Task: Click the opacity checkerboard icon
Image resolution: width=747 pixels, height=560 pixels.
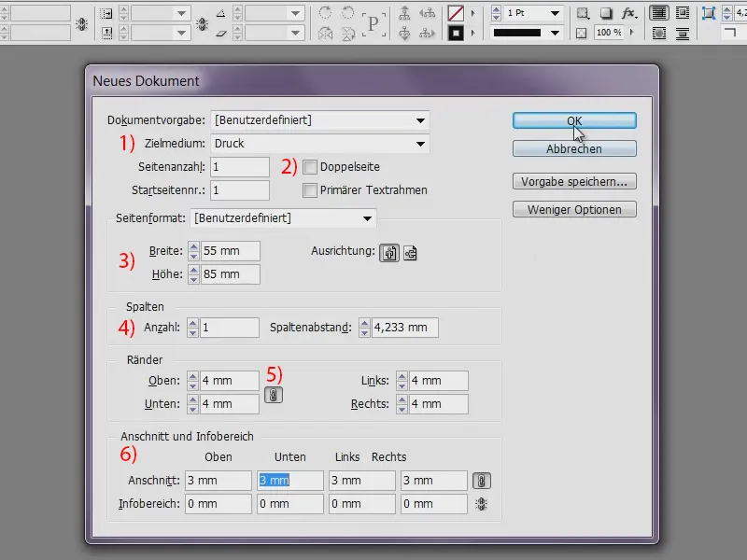Action: point(581,33)
